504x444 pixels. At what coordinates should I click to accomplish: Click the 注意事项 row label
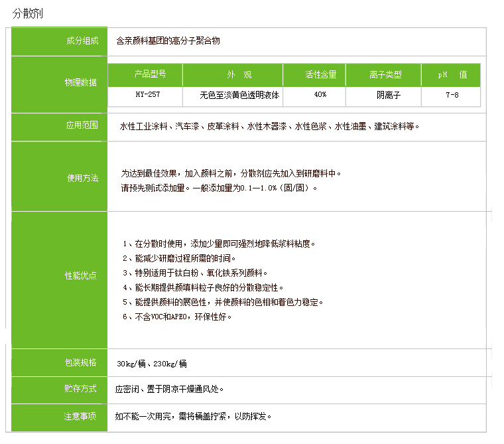click(x=81, y=417)
